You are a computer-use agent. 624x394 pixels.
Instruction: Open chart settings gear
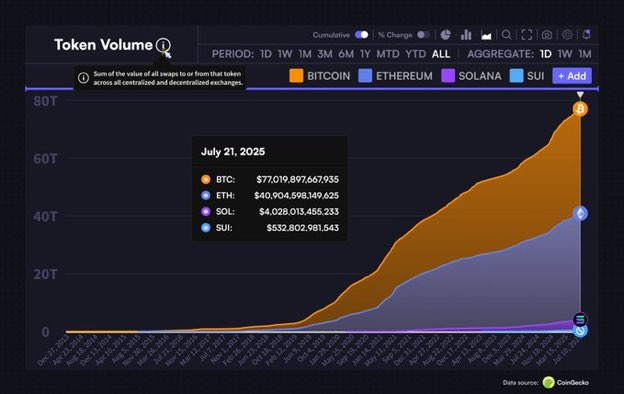point(567,35)
